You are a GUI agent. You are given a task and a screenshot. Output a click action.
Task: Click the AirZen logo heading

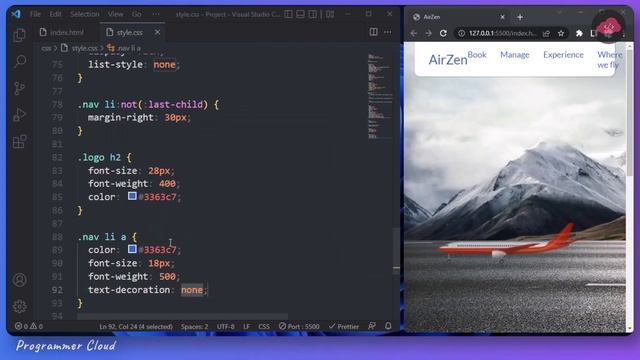point(448,60)
